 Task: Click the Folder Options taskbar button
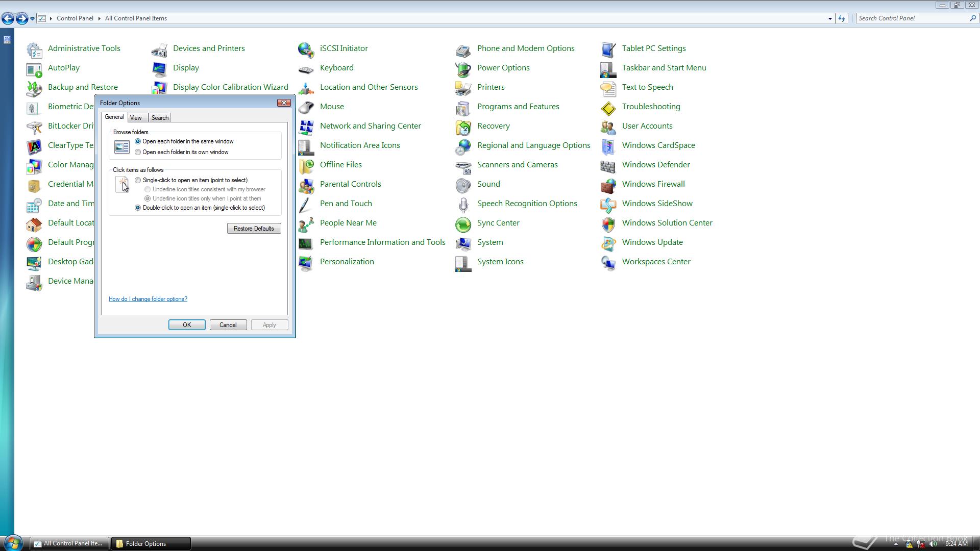[x=151, y=544]
